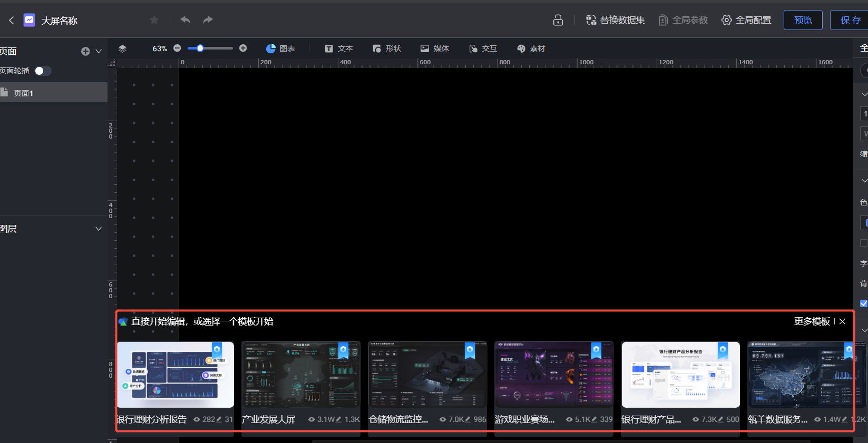Click the lock icon in header
The image size is (868, 443).
558,20
